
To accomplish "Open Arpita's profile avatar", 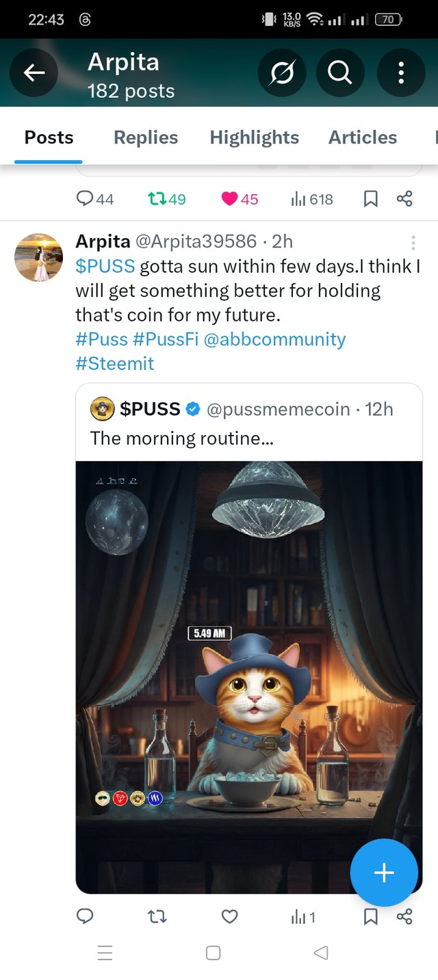I will 39,257.
